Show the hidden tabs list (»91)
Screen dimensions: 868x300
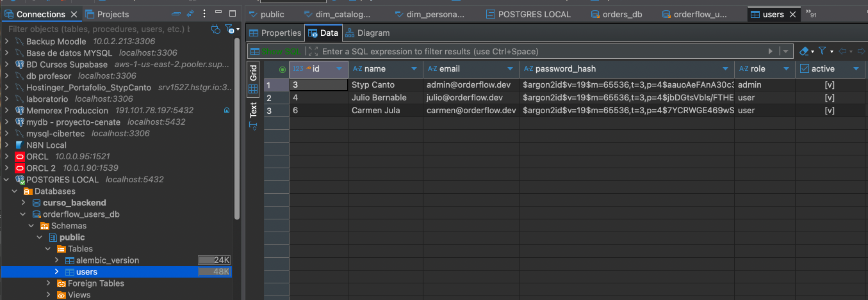[811, 14]
